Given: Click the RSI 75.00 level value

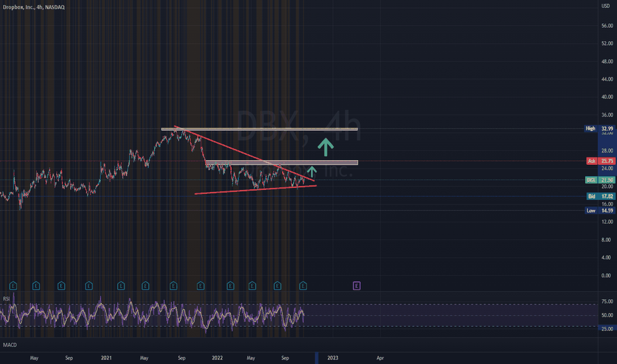Looking at the screenshot, I should click(x=607, y=301).
